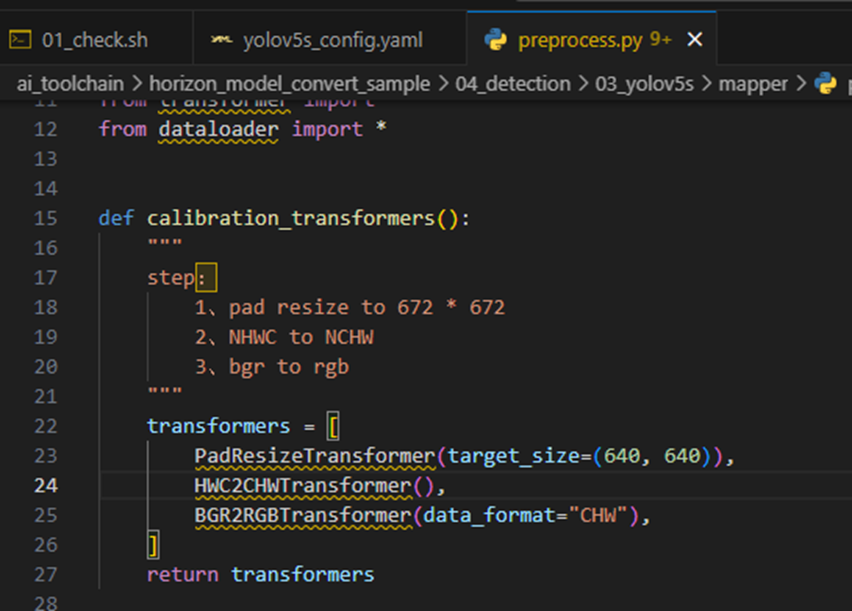Image resolution: width=852 pixels, height=611 pixels.
Task: Click PadResizeTransformer on line 23
Action: 315,457
